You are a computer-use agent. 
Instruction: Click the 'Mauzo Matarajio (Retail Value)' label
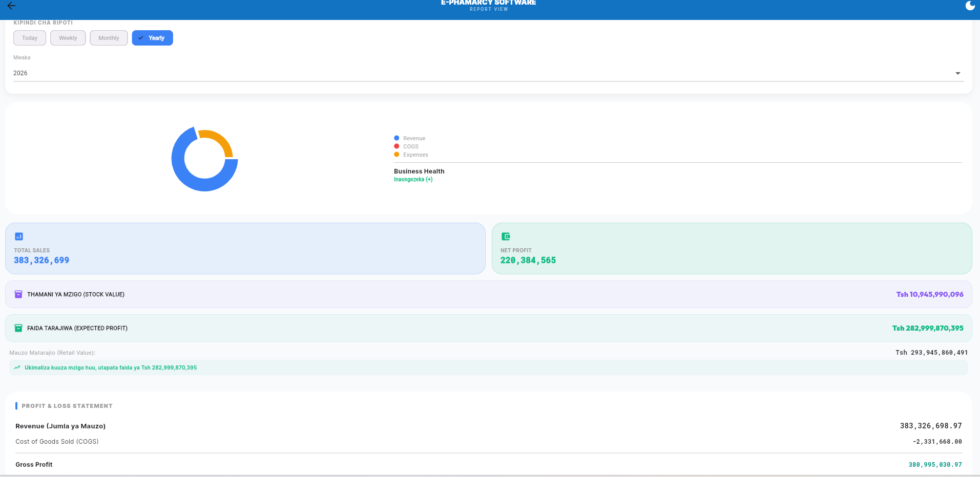[x=52, y=353]
